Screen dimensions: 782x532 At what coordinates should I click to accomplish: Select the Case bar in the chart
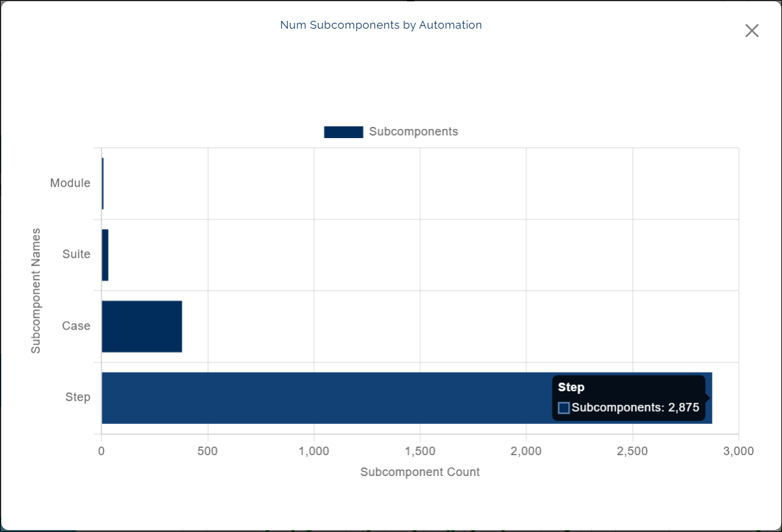pos(141,326)
